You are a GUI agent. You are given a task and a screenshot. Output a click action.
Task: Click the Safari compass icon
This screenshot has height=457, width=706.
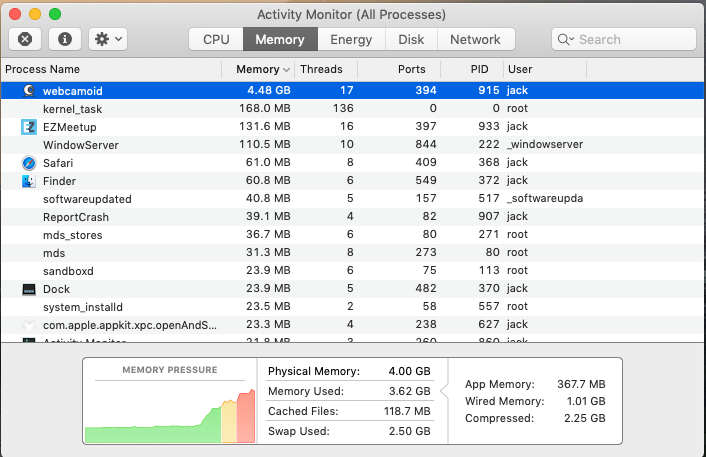(x=29, y=163)
